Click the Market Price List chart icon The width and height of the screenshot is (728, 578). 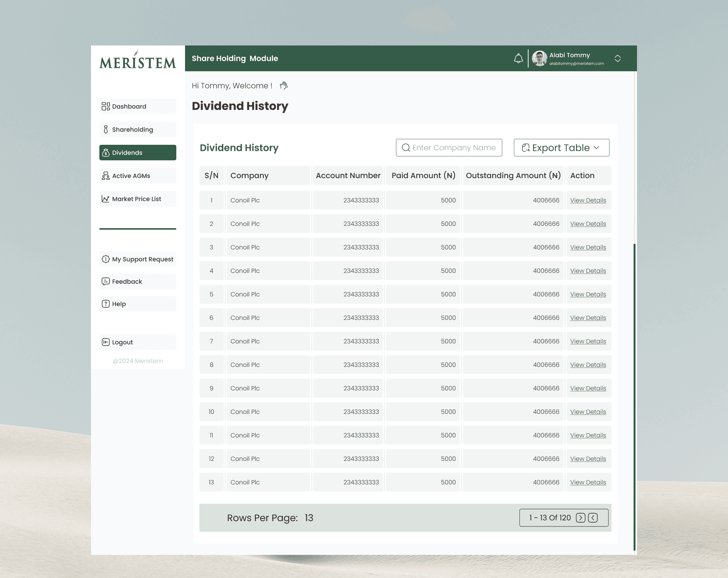tap(105, 199)
